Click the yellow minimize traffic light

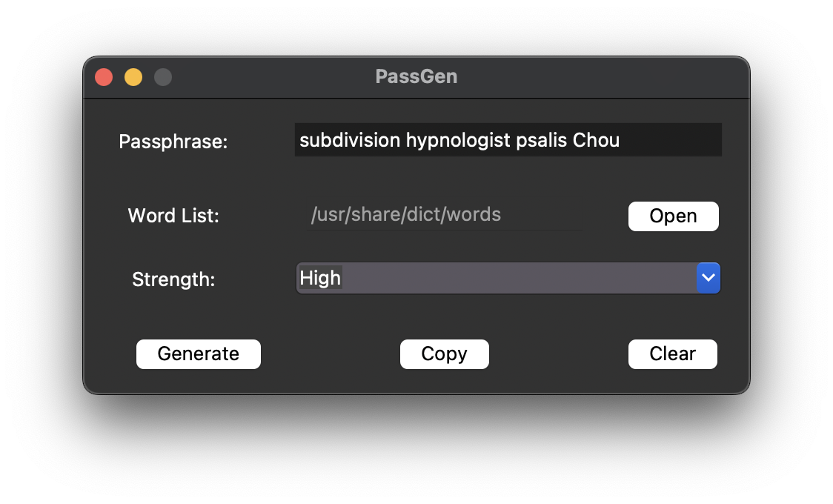coord(133,76)
